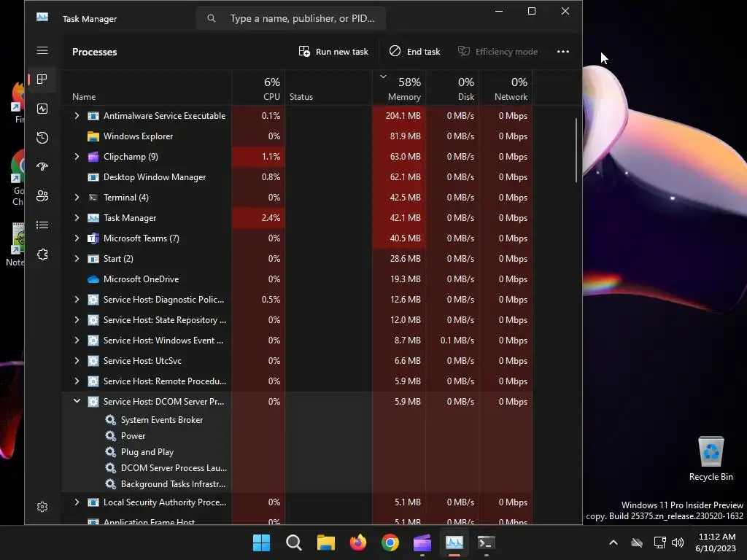Click the Task Manager title bar icon
Viewport: 747px width, 560px height.
tap(42, 17)
